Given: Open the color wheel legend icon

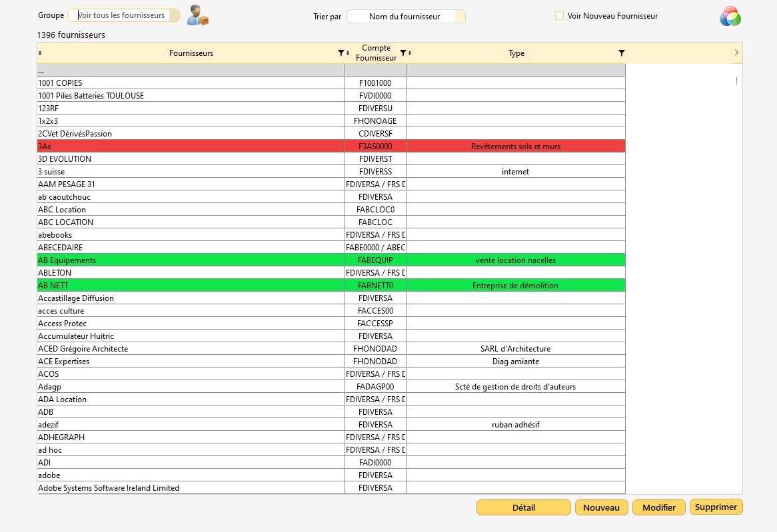Looking at the screenshot, I should click(x=730, y=16).
